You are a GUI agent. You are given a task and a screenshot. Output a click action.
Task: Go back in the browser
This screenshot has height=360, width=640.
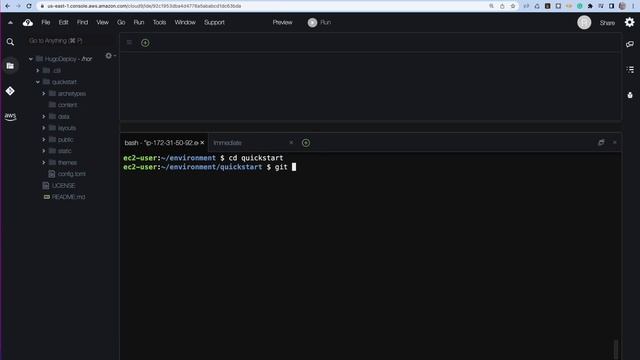pos(7,6)
